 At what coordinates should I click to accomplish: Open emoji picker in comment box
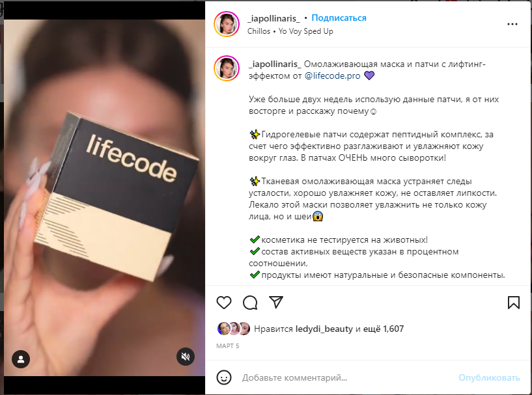224,377
